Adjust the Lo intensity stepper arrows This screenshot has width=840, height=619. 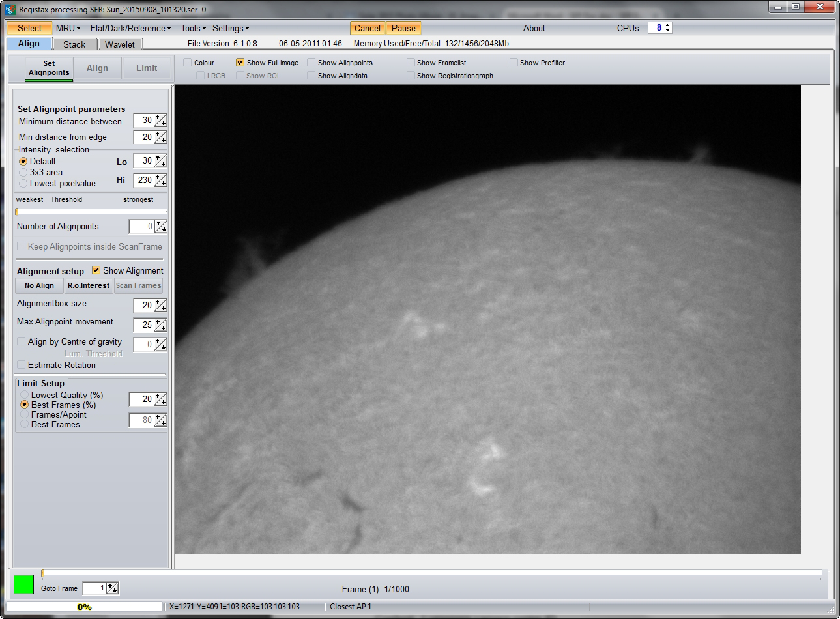point(160,161)
